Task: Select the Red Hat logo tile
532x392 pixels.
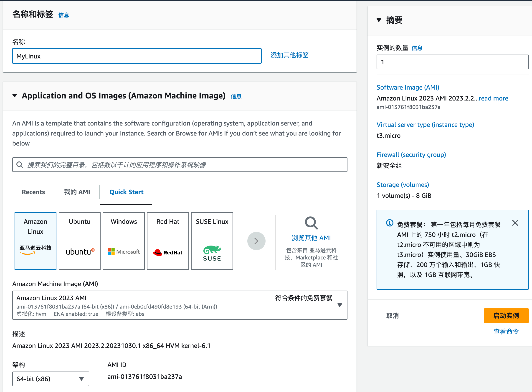Action: pos(168,241)
